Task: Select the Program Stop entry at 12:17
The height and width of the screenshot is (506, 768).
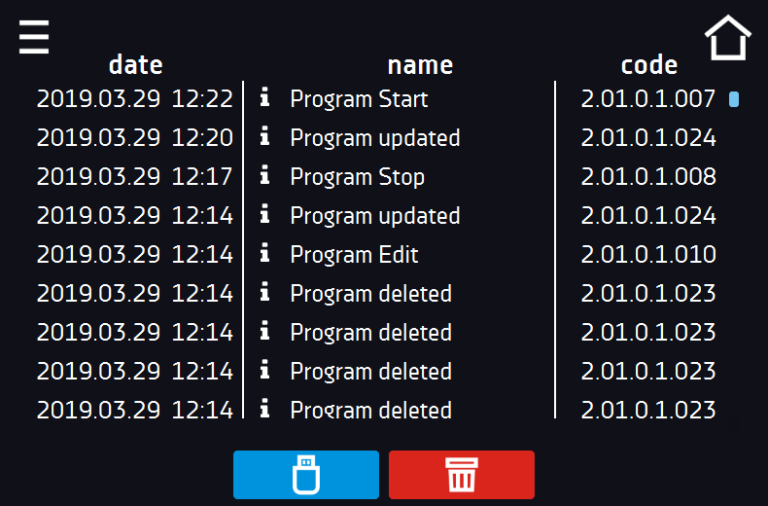Action: 376,176
